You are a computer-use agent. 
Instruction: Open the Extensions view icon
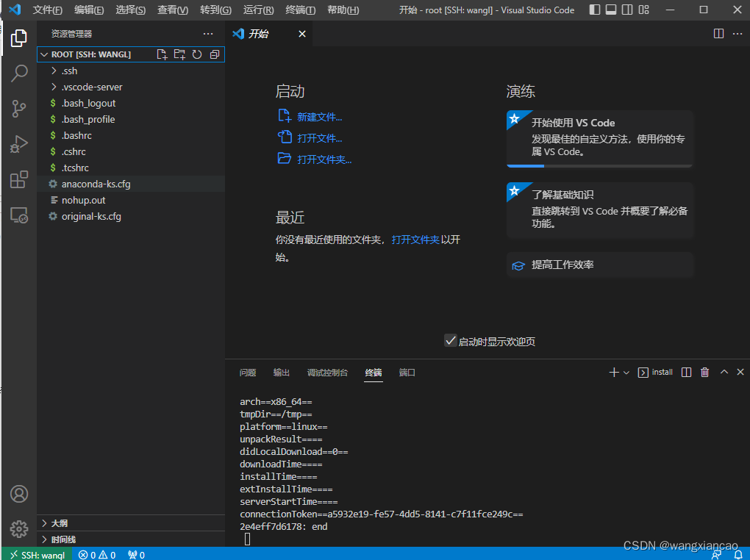[18, 180]
